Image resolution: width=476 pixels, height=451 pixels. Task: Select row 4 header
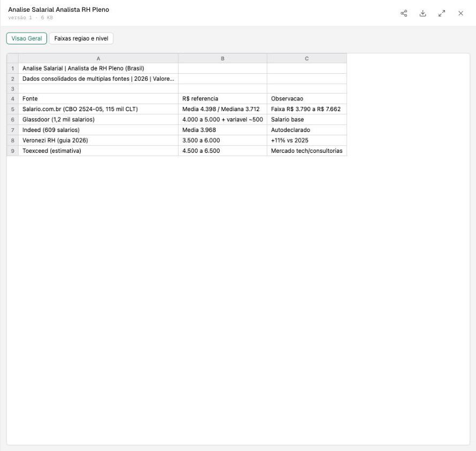pos(12,98)
